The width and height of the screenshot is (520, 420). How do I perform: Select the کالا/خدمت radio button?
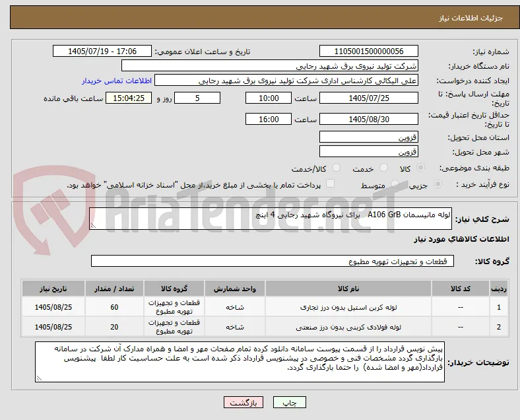point(337,168)
